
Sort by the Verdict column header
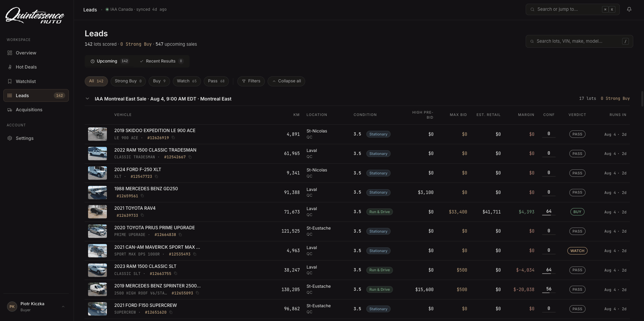(x=577, y=115)
